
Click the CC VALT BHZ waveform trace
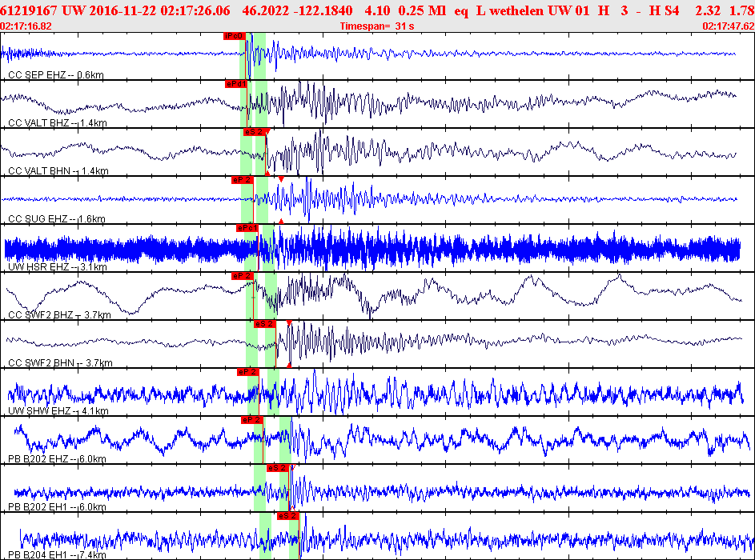(x=368, y=102)
